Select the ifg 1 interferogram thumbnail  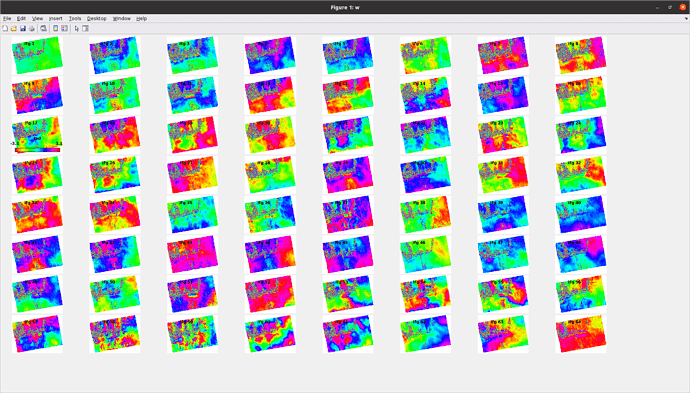tap(37, 55)
